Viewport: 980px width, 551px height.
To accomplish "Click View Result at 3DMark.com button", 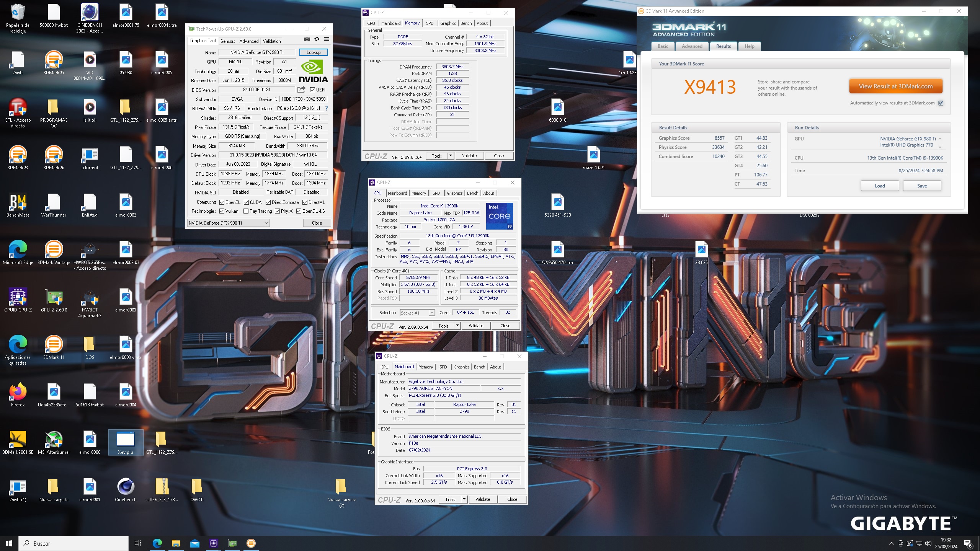I will [895, 86].
